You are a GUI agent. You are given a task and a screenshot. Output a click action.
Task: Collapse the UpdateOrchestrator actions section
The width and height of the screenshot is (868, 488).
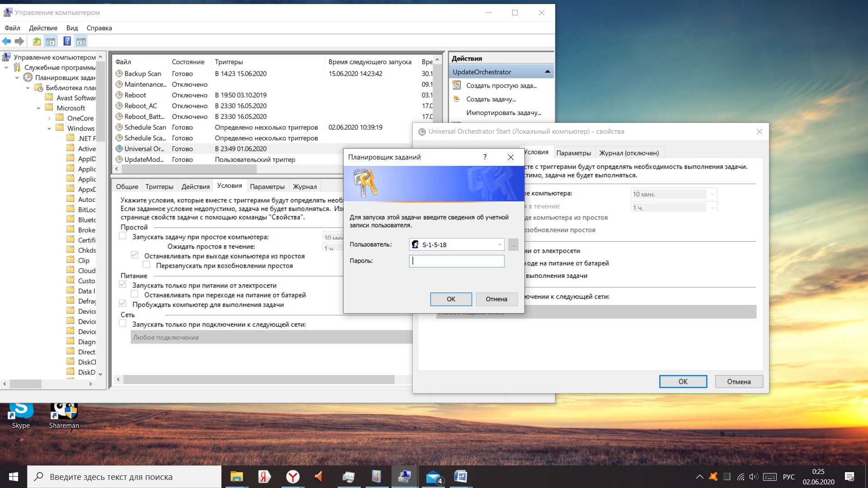(x=547, y=72)
